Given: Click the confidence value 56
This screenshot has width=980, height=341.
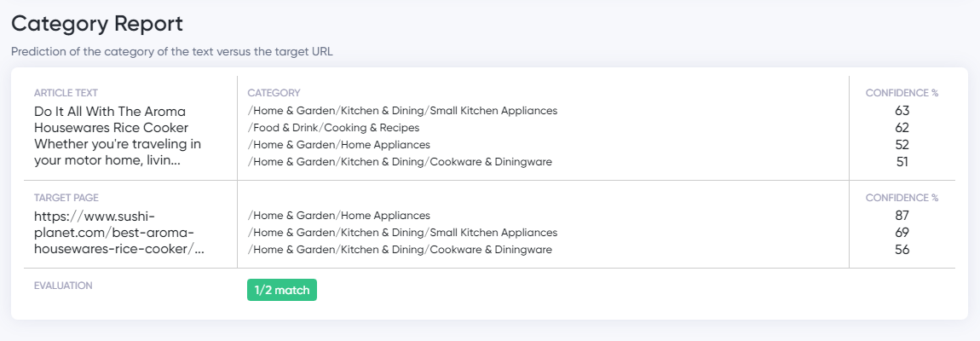Looking at the screenshot, I should pos(902,250).
